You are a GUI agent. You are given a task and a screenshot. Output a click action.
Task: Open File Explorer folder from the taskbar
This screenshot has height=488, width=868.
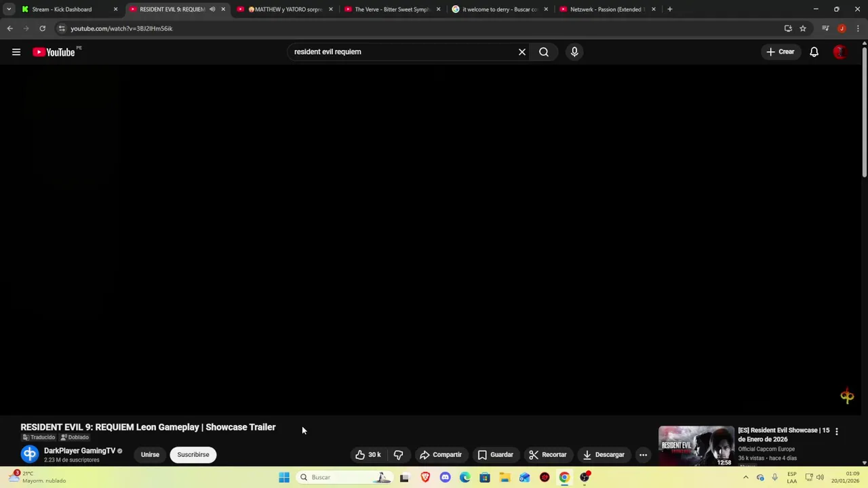click(505, 477)
